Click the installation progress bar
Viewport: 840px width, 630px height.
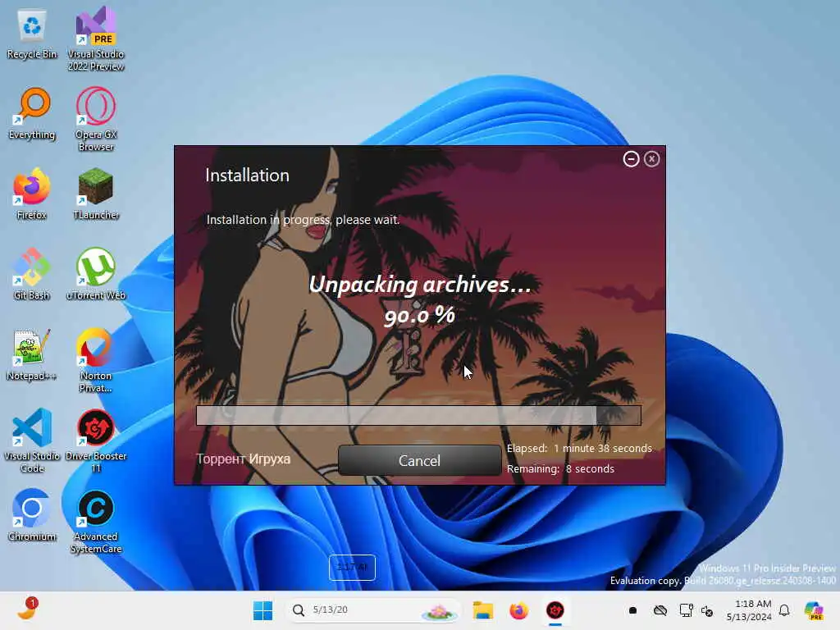418,416
